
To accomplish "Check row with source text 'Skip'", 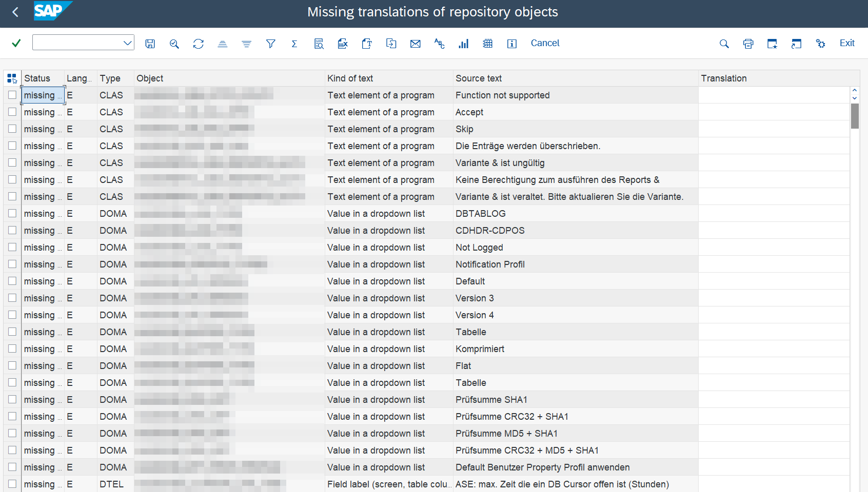I will [12, 129].
